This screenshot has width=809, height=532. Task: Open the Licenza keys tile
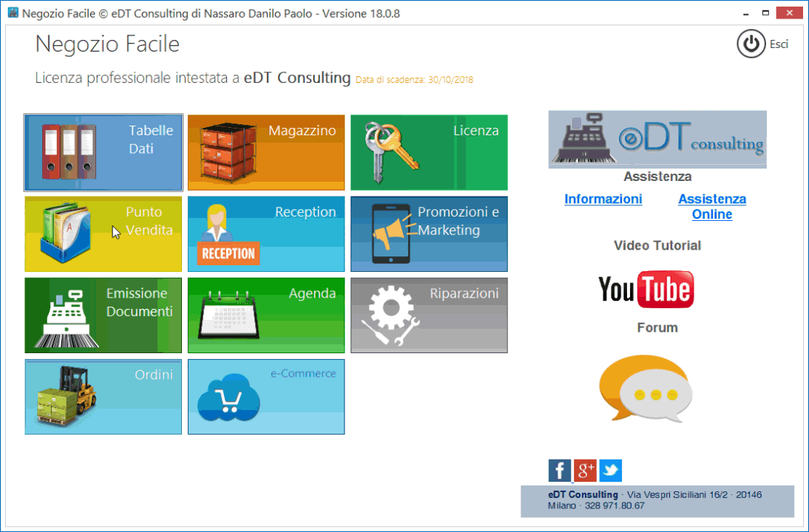click(x=429, y=153)
